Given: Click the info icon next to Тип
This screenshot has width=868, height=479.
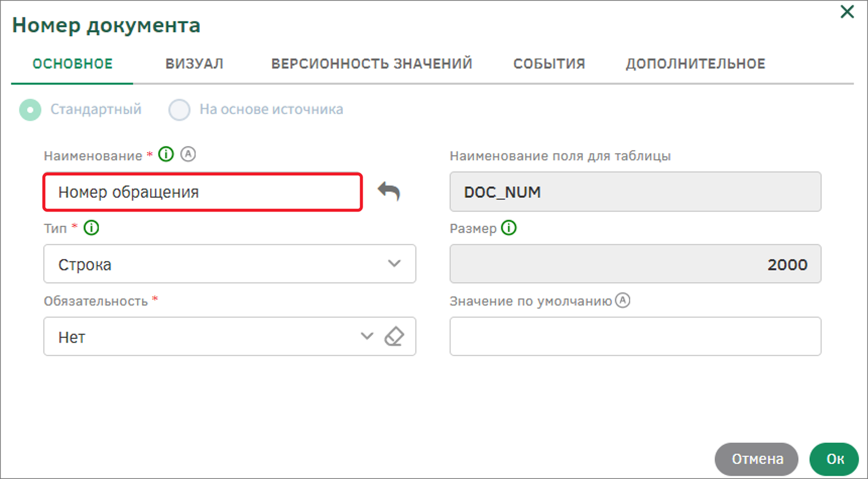Looking at the screenshot, I should coord(91,228).
